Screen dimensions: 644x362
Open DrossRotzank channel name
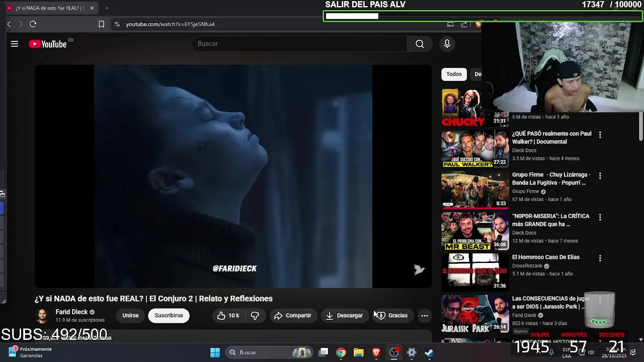point(527,266)
